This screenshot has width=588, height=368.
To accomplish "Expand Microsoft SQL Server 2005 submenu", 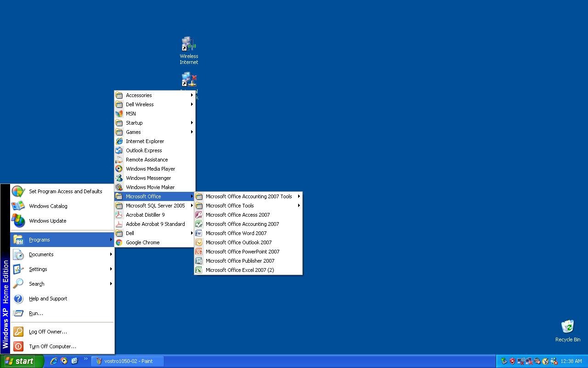I will 155,206.
